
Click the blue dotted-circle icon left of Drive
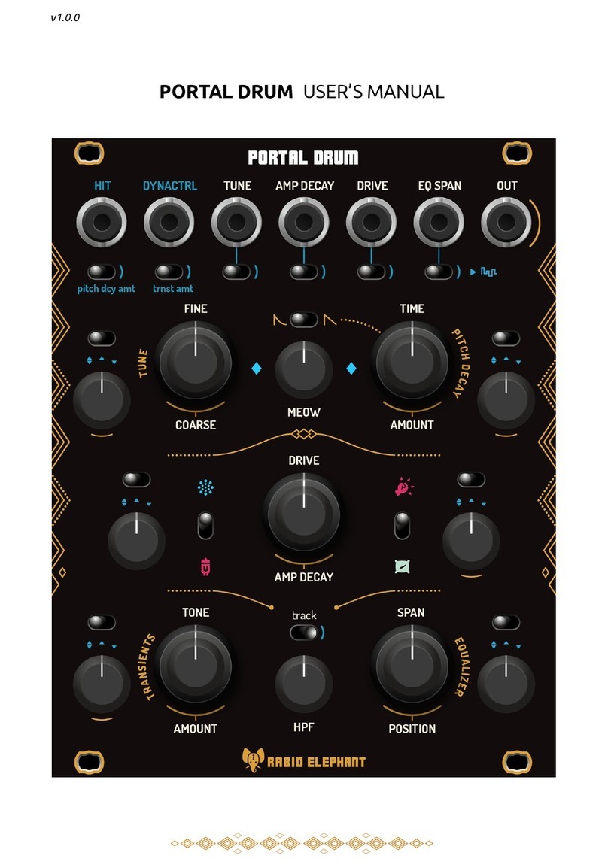pos(205,487)
